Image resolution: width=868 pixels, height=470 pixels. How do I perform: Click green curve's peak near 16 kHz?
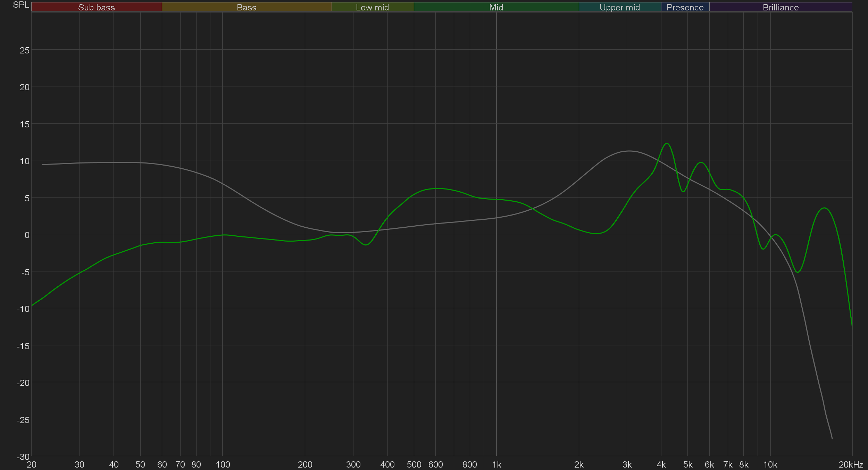825,208
